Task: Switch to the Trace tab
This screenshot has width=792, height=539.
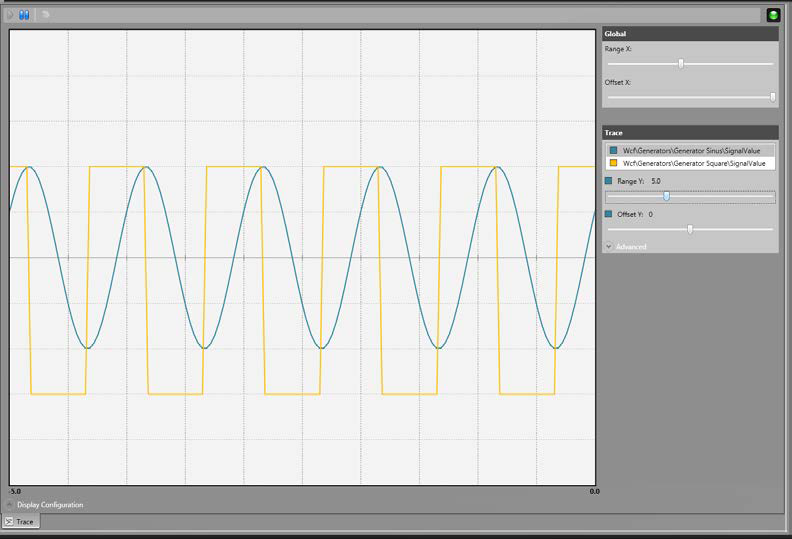Action: 21,522
